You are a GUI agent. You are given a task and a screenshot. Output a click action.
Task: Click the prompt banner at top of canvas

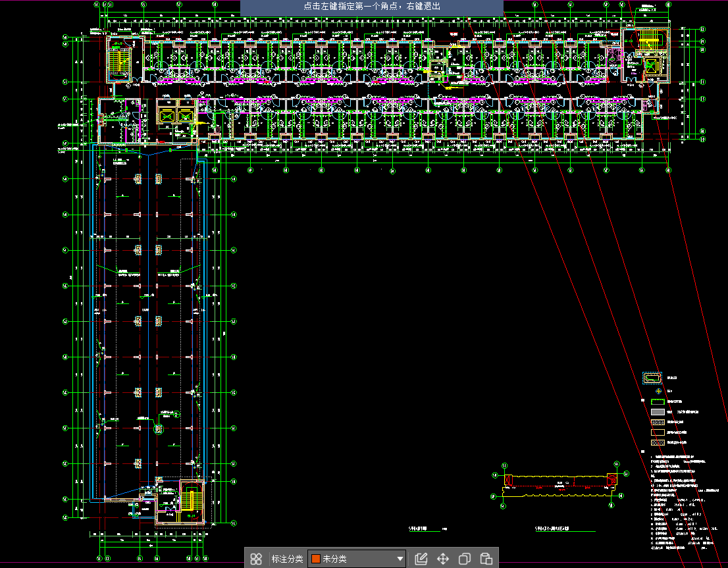[x=372, y=7]
